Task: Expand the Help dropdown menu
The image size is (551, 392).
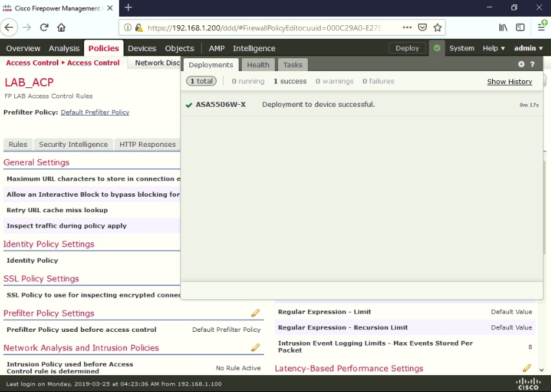Action: (x=493, y=48)
